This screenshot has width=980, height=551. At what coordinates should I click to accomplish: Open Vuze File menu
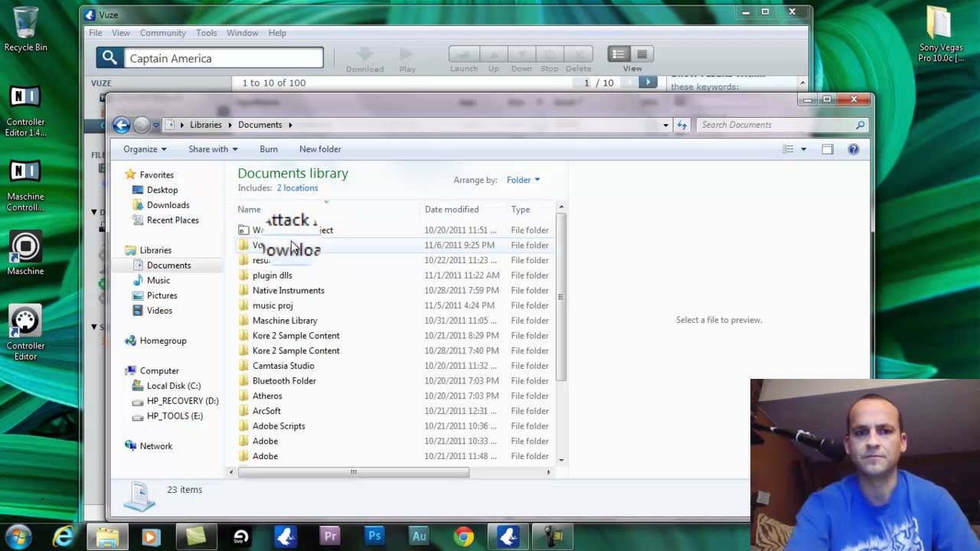pos(95,33)
